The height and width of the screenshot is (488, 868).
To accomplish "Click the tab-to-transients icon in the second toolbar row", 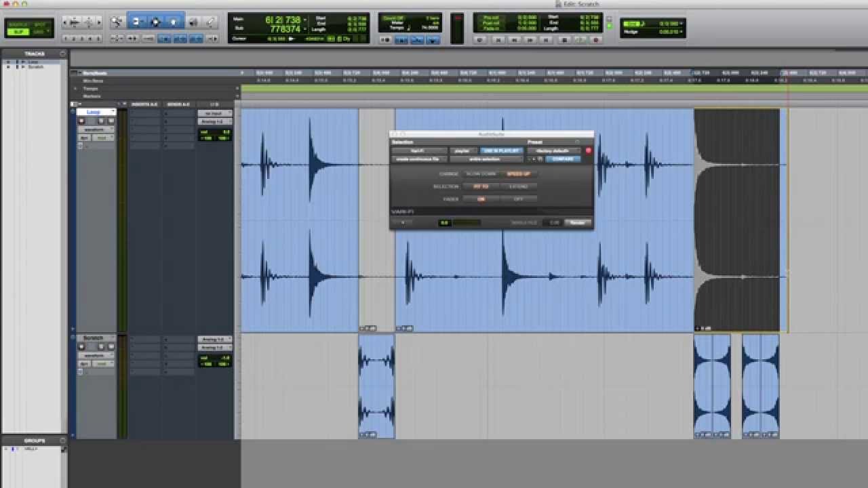I will [x=132, y=39].
